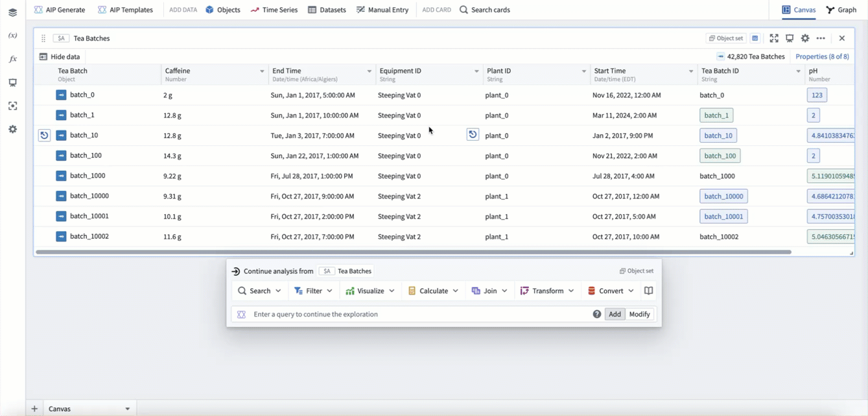868x416 pixels.
Task: Open the fx functions sidebar panel
Action: 12,59
